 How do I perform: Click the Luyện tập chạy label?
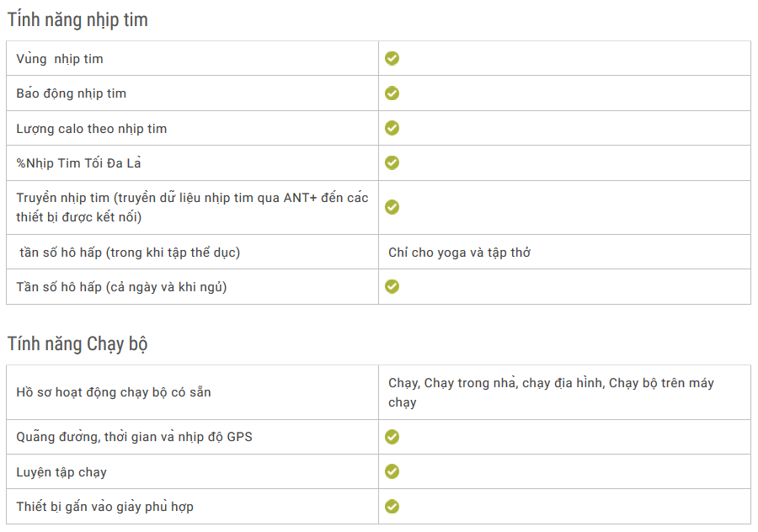[61, 472]
